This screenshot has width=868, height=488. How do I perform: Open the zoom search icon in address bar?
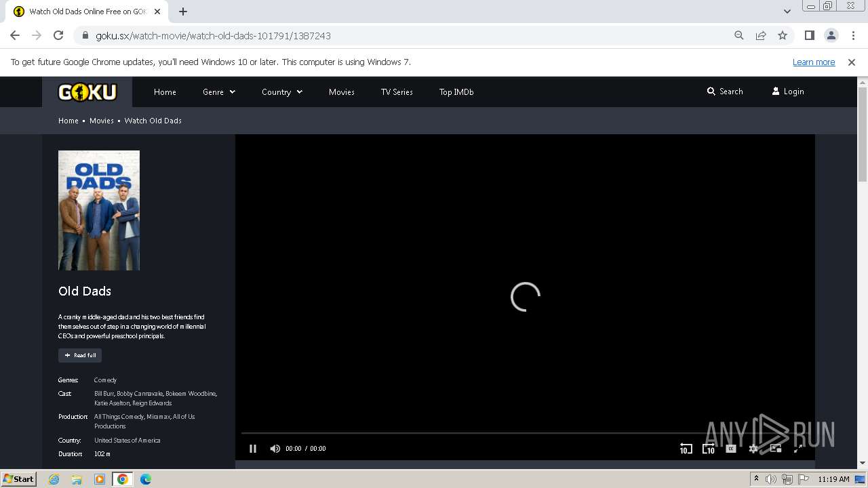pos(739,35)
